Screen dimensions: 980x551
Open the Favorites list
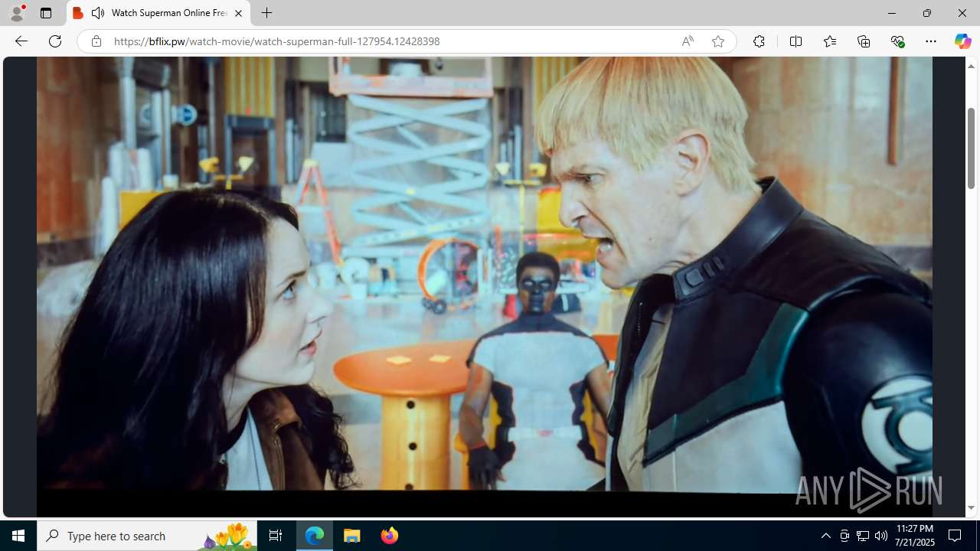coord(829,41)
